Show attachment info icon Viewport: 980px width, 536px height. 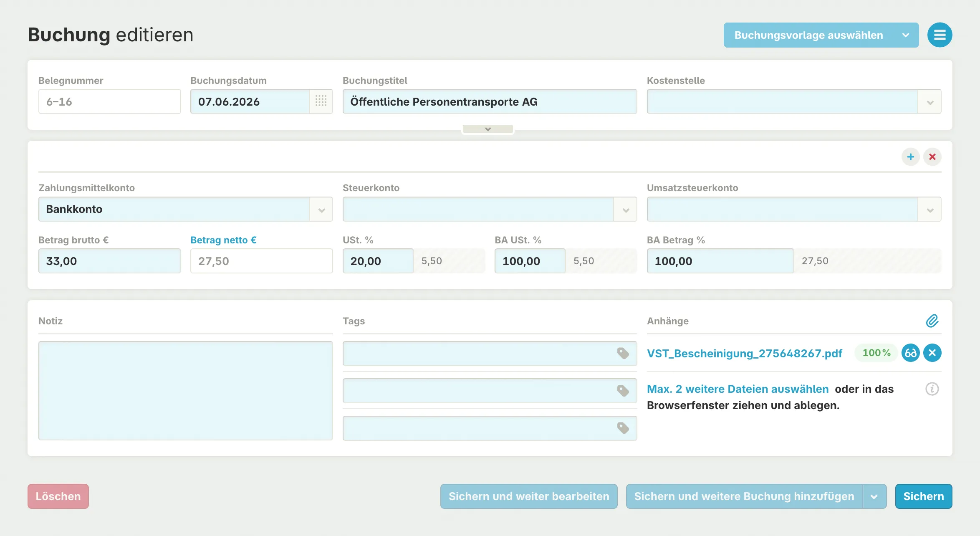[932, 389]
